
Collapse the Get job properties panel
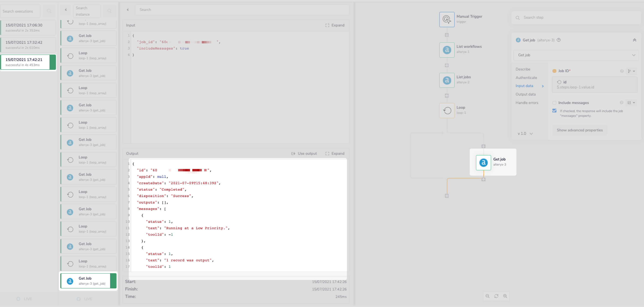click(x=635, y=40)
